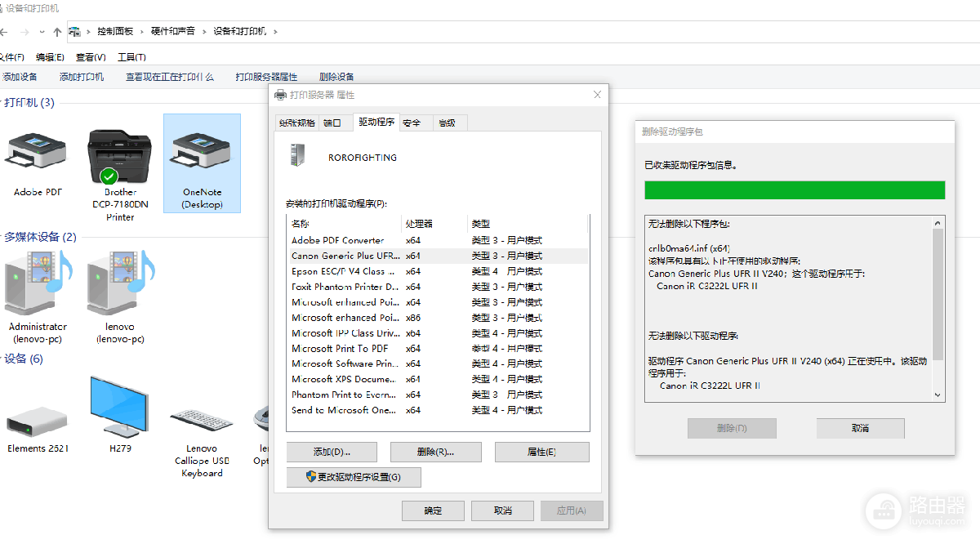Open the 查看(V) menu
980x544 pixels.
(91, 57)
